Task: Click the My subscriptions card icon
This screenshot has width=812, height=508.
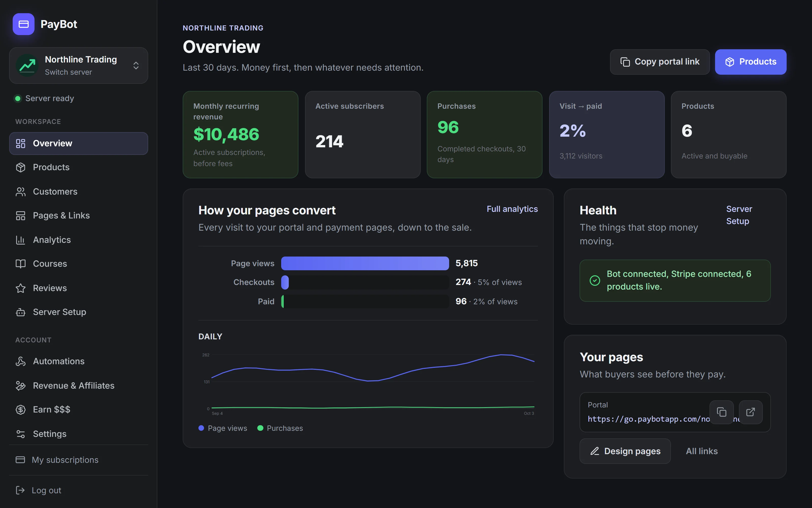Action: coord(20,460)
